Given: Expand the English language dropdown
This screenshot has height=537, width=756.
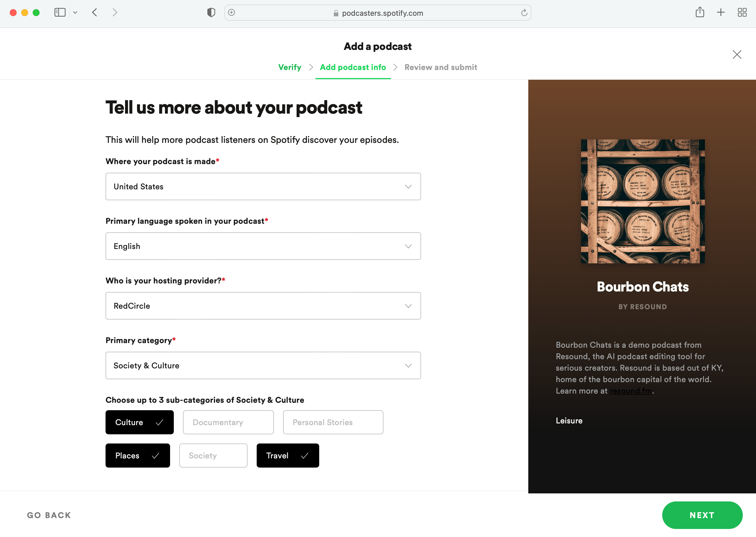Looking at the screenshot, I should coord(263,246).
